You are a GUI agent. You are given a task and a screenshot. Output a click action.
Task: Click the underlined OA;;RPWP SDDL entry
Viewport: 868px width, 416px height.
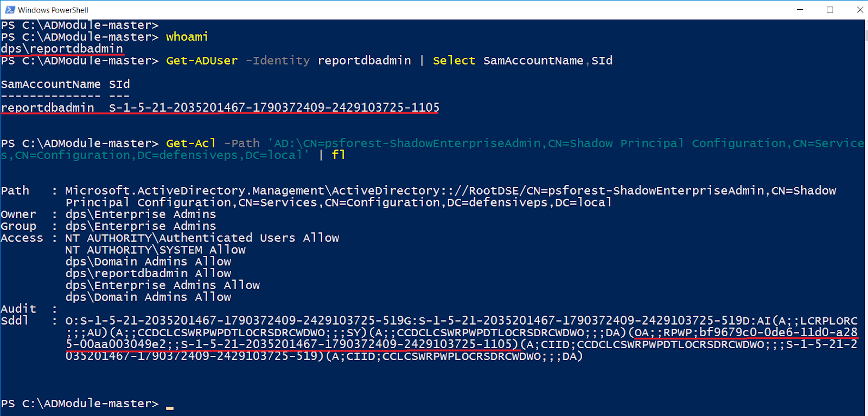tap(461, 338)
